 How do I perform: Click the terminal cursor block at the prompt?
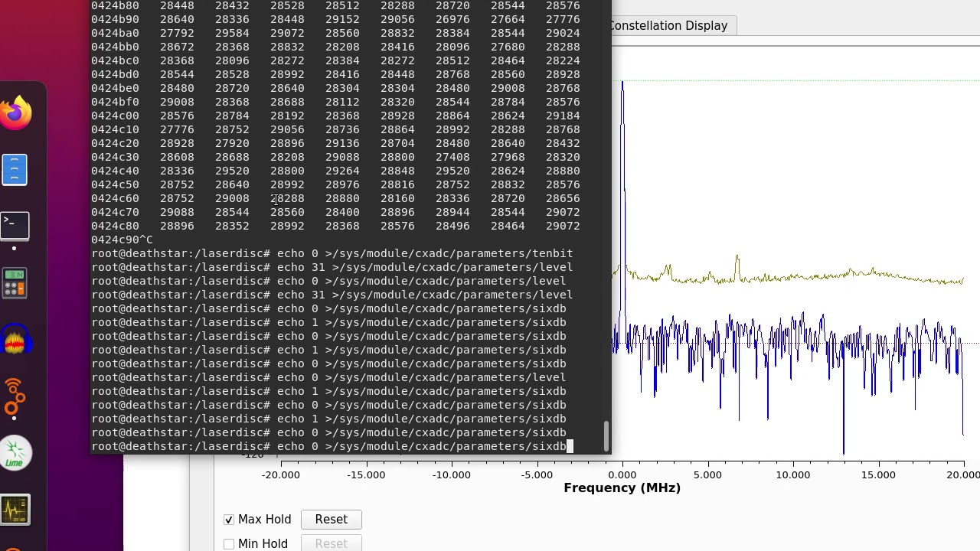click(570, 446)
